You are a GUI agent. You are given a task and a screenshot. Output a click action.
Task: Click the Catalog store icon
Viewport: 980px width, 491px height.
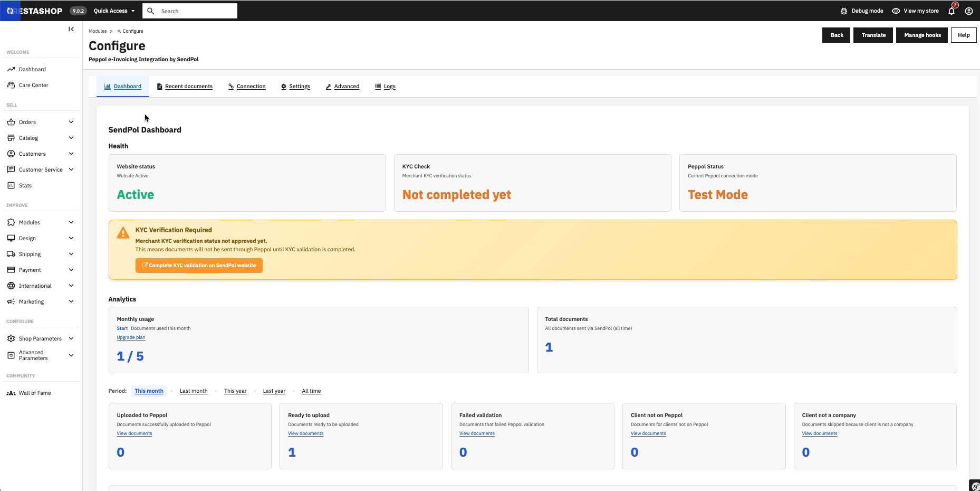(x=11, y=138)
